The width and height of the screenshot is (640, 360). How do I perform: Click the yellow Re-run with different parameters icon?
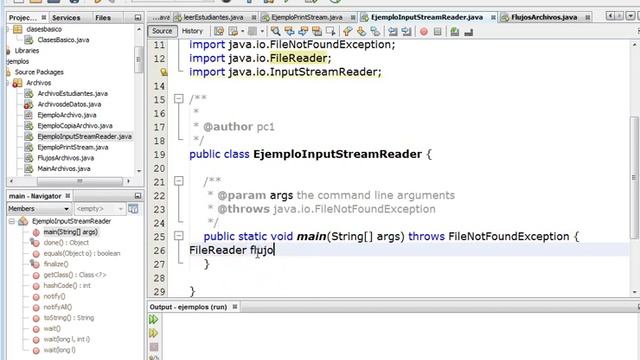pos(153,333)
